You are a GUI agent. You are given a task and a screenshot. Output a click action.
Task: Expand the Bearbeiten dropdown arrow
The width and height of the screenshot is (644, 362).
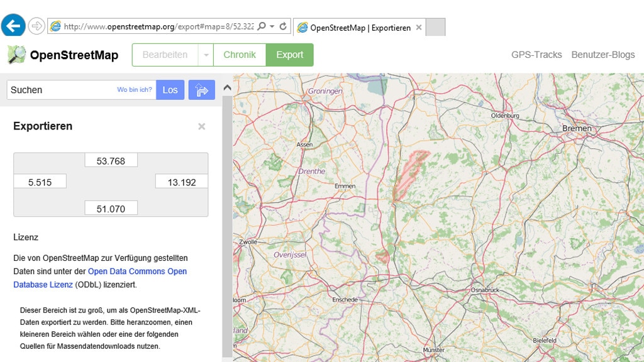point(206,55)
